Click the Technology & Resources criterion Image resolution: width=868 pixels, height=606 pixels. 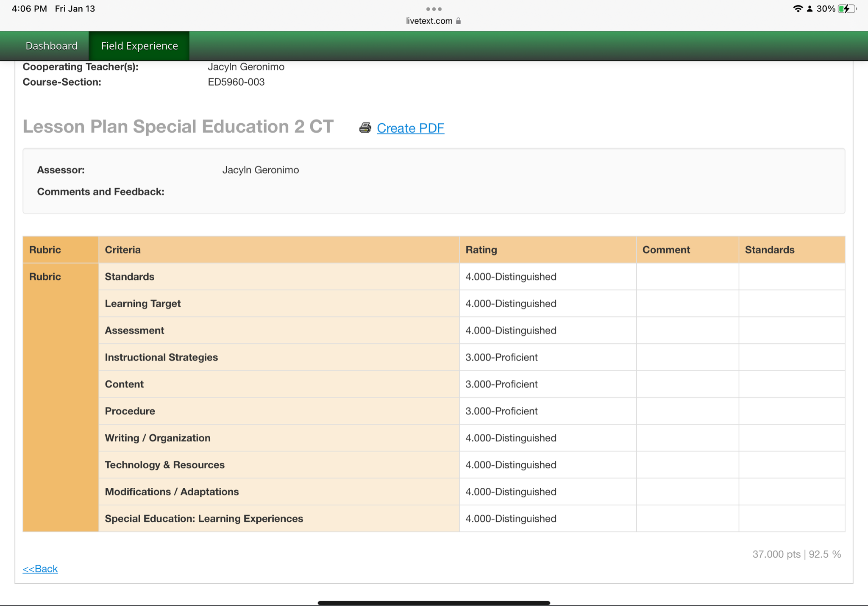pos(164,465)
